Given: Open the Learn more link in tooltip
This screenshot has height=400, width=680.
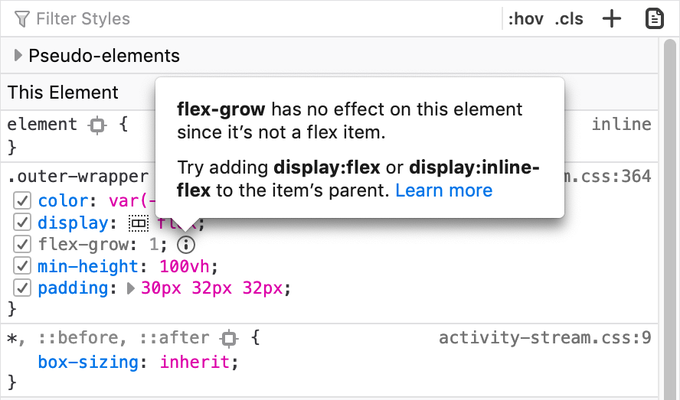Looking at the screenshot, I should click(x=443, y=189).
